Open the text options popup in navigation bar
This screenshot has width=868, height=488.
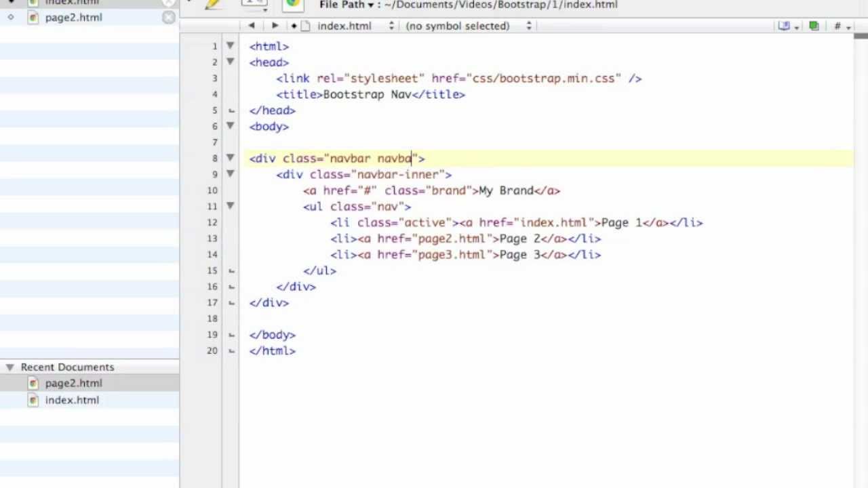789,26
